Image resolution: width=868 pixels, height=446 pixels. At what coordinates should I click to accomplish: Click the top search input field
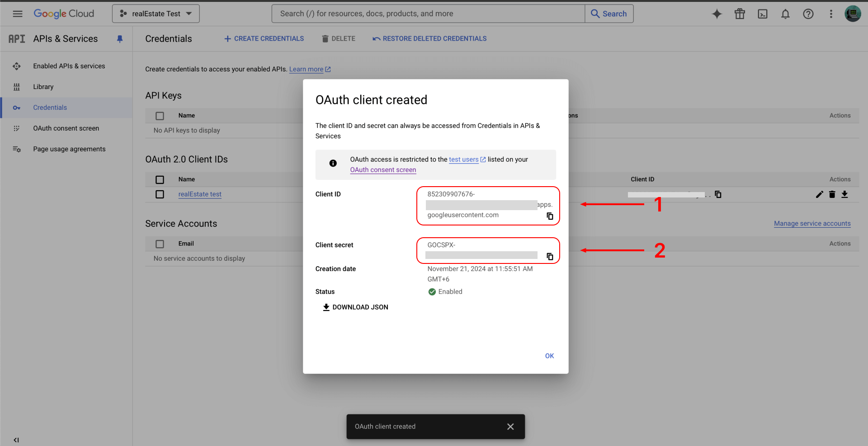[428, 14]
